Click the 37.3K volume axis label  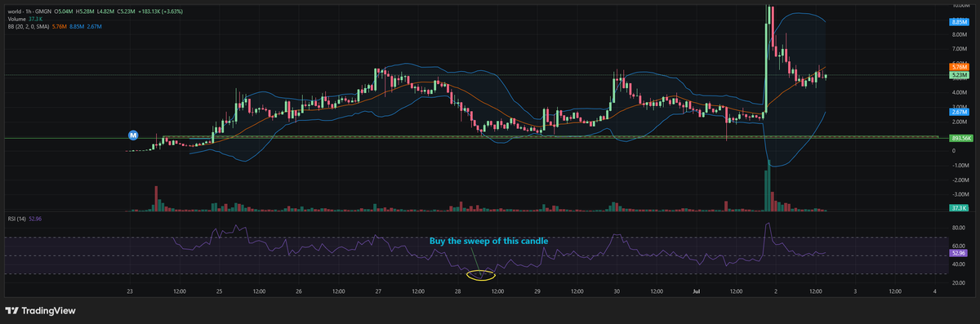[x=960, y=208]
